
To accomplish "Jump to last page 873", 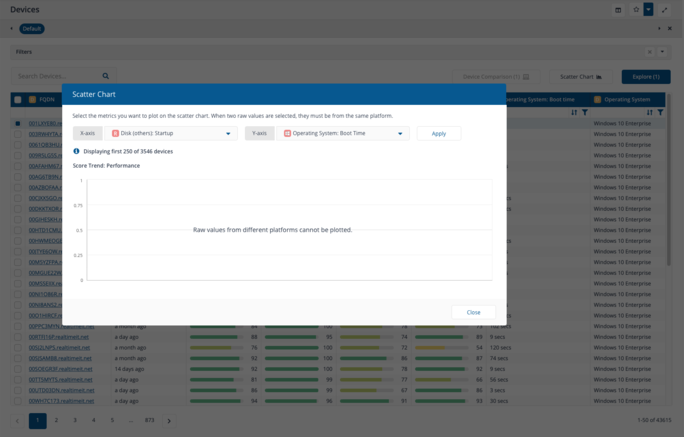I will tap(149, 421).
